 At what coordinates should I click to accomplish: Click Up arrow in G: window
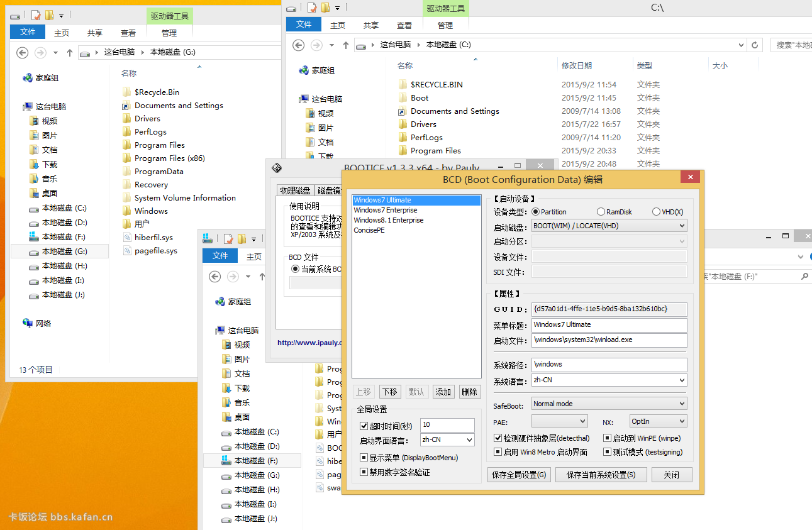tap(70, 53)
